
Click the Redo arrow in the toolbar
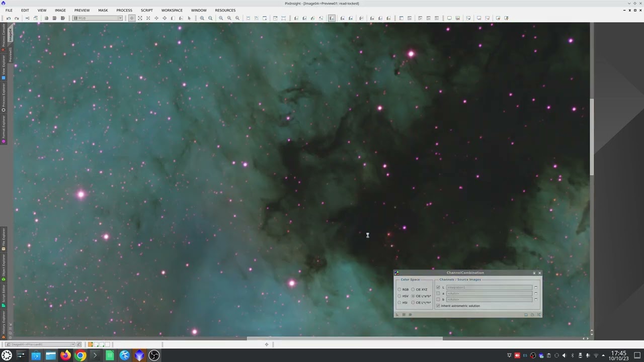tap(17, 18)
